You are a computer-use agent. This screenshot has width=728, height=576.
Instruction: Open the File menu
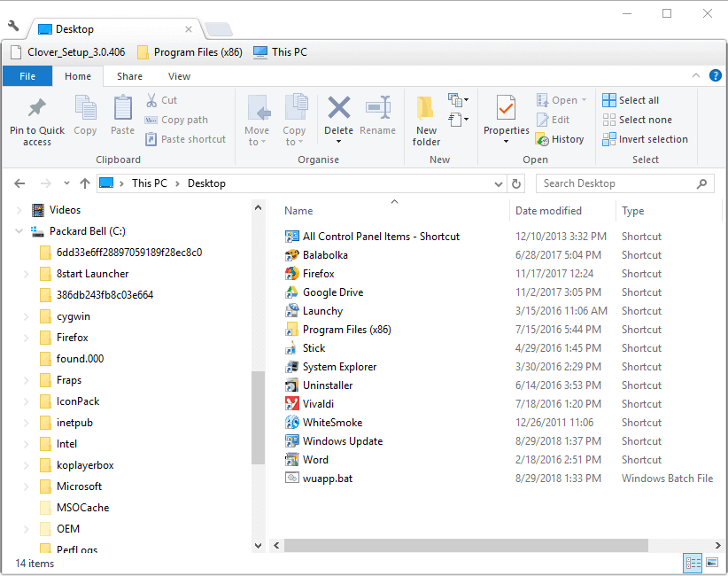[x=28, y=76]
